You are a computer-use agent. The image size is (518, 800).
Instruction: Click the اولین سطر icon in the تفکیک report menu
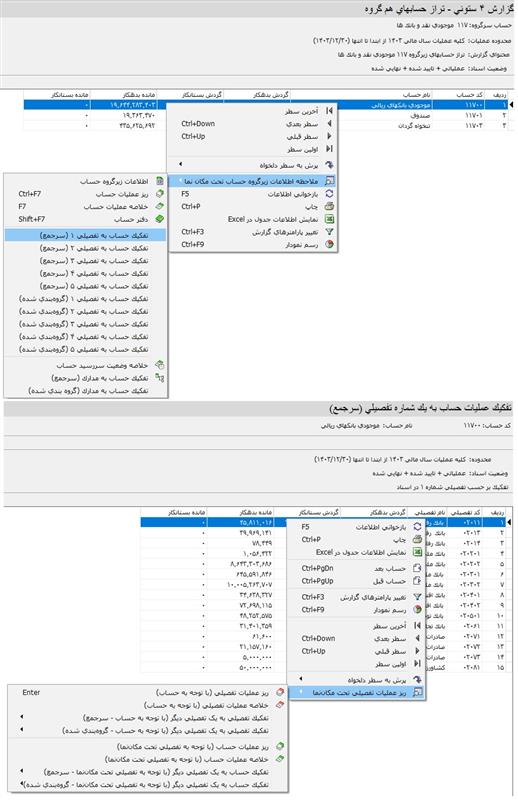click(x=417, y=664)
